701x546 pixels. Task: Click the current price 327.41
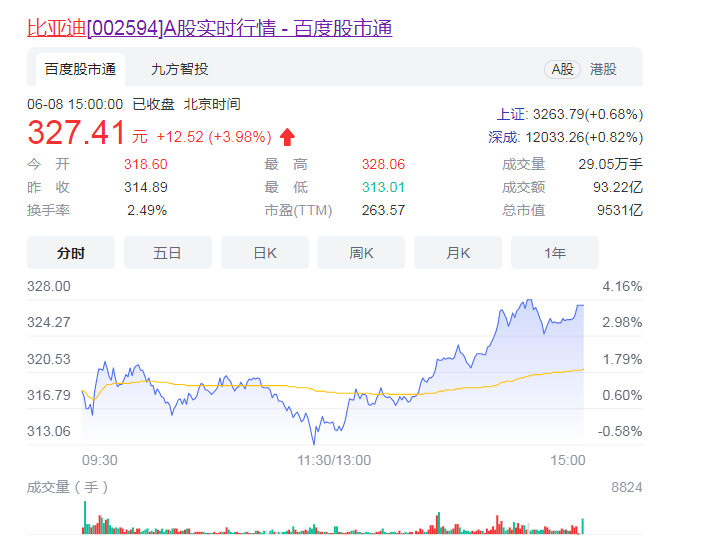[x=76, y=133]
